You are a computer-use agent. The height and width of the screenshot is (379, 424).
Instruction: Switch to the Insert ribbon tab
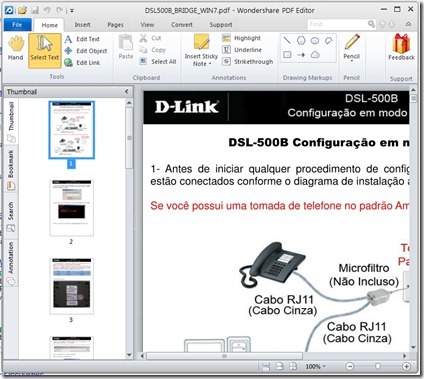pyautogui.click(x=82, y=25)
